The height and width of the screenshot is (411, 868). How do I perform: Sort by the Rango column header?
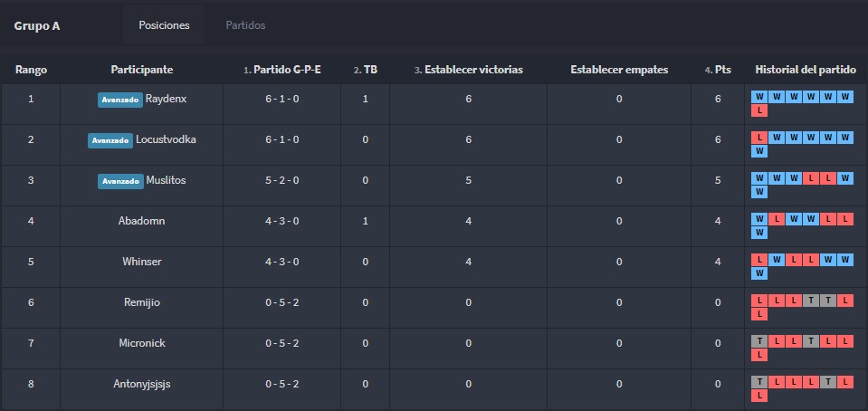[31, 70]
